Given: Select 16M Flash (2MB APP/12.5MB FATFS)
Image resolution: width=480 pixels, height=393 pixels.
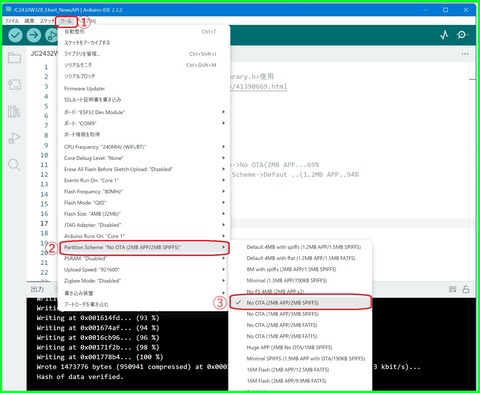Looking at the screenshot, I should click(x=300, y=370).
